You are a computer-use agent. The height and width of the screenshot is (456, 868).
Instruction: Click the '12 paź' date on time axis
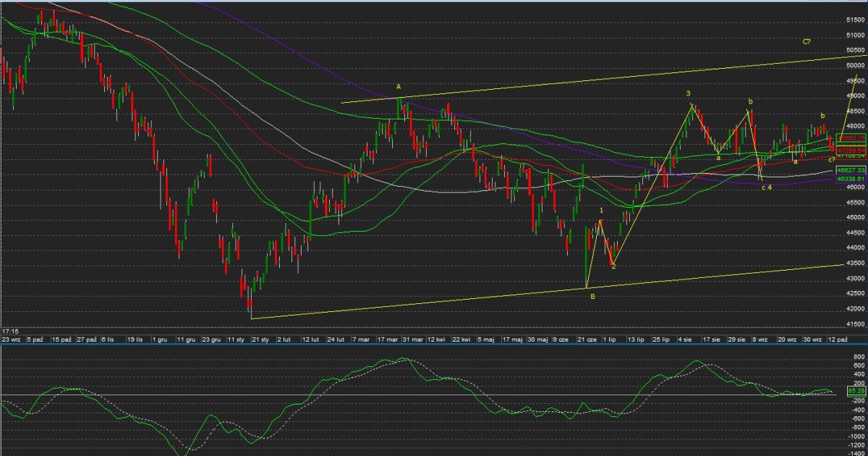point(838,339)
